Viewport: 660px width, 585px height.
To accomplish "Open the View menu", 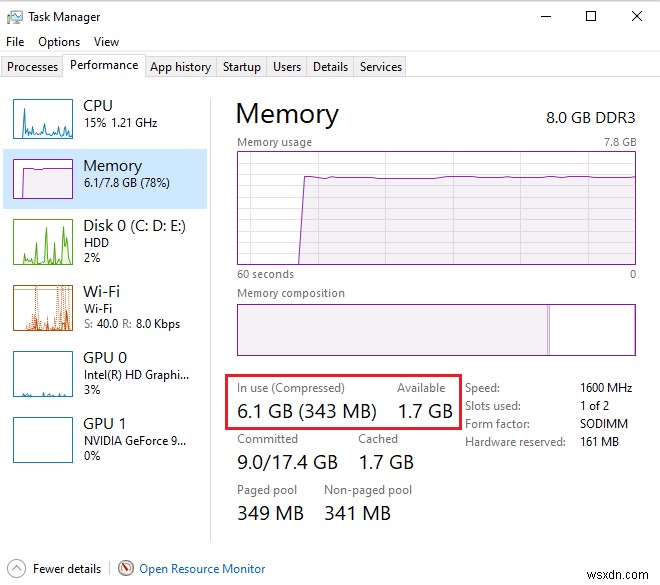I will 106,42.
